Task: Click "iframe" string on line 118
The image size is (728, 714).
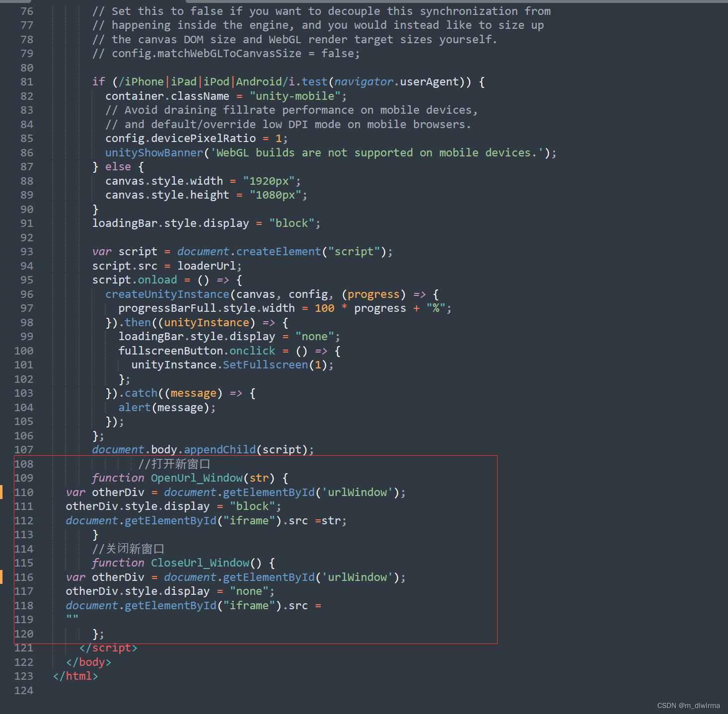Action: [x=249, y=606]
